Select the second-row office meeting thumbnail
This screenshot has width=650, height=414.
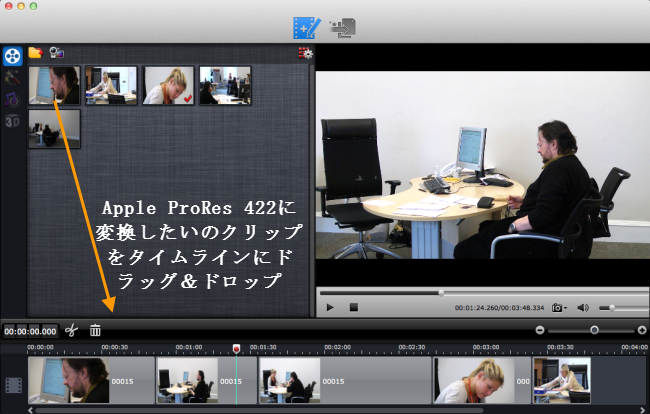tap(54, 128)
